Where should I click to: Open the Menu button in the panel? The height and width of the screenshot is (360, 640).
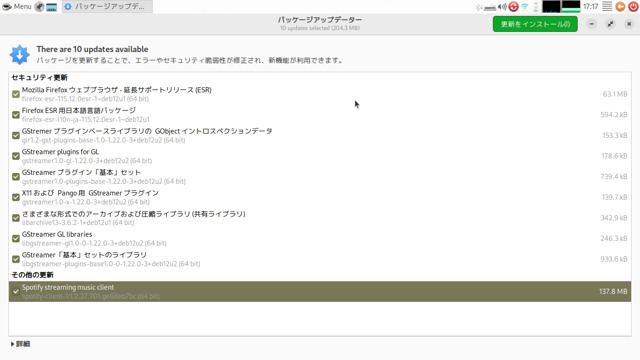pos(16,7)
